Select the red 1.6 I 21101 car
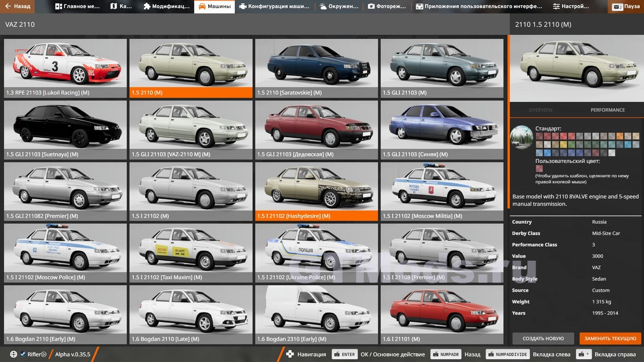 point(442,314)
